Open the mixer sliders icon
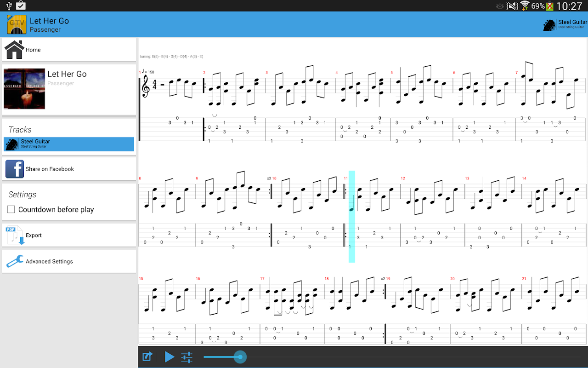Screen dimensions: 588x368 pos(187,357)
